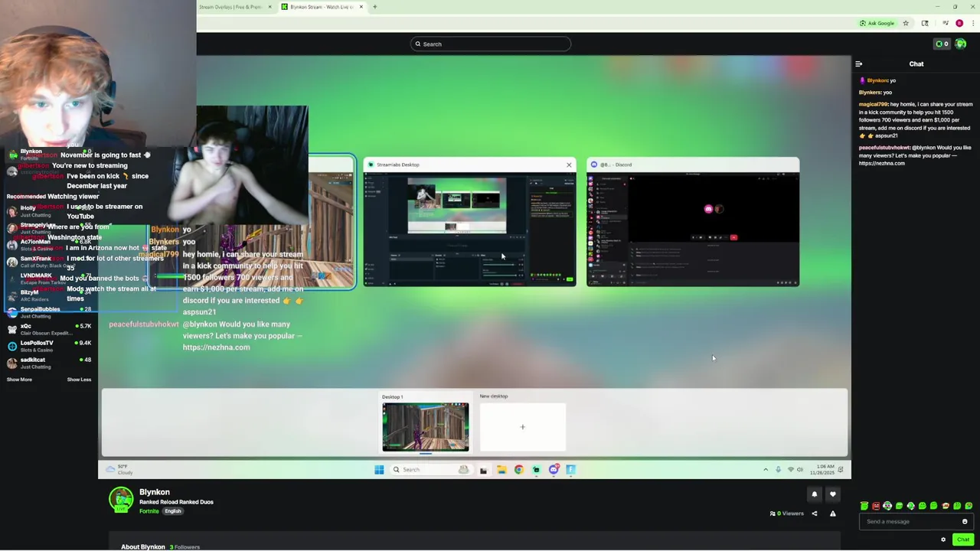Open the Fortnite category link
The height and width of the screenshot is (551, 980).
click(149, 511)
